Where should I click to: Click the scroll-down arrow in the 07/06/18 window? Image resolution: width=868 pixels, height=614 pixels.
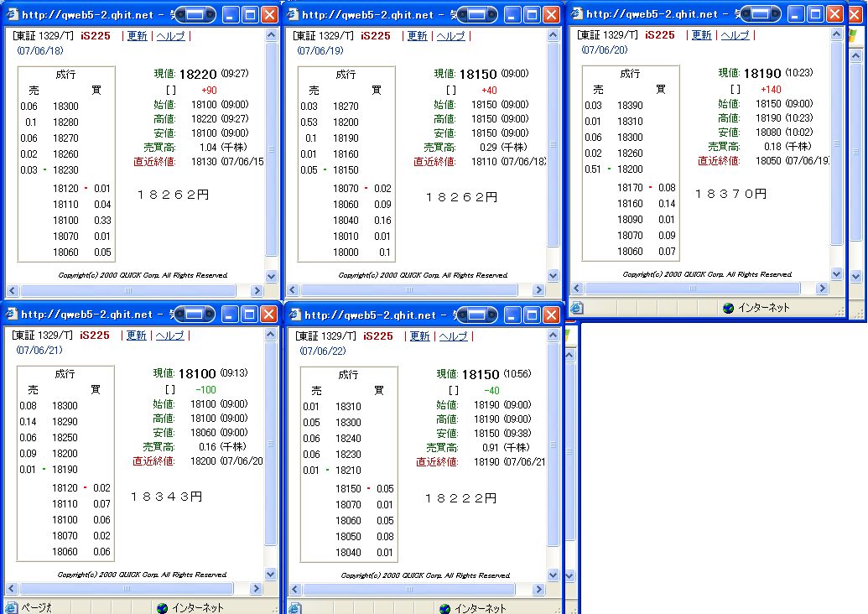click(x=271, y=276)
